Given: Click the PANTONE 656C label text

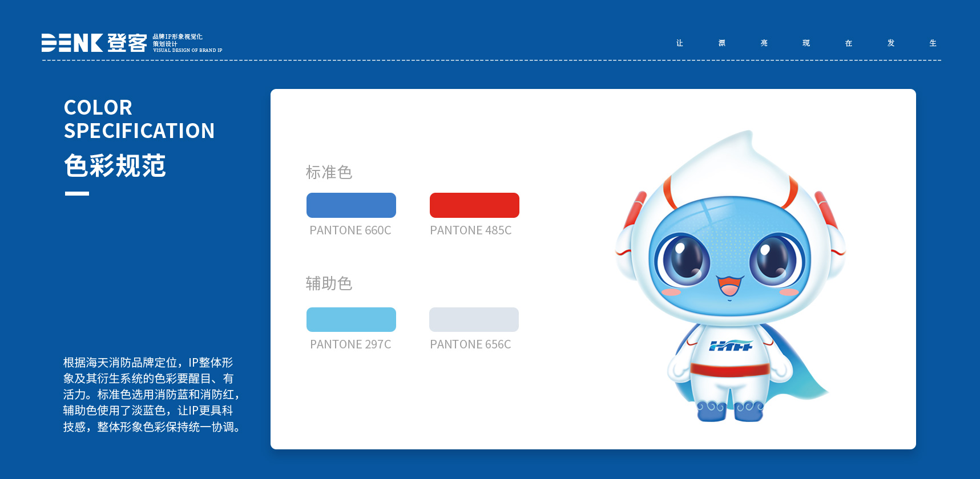Looking at the screenshot, I should click(470, 344).
